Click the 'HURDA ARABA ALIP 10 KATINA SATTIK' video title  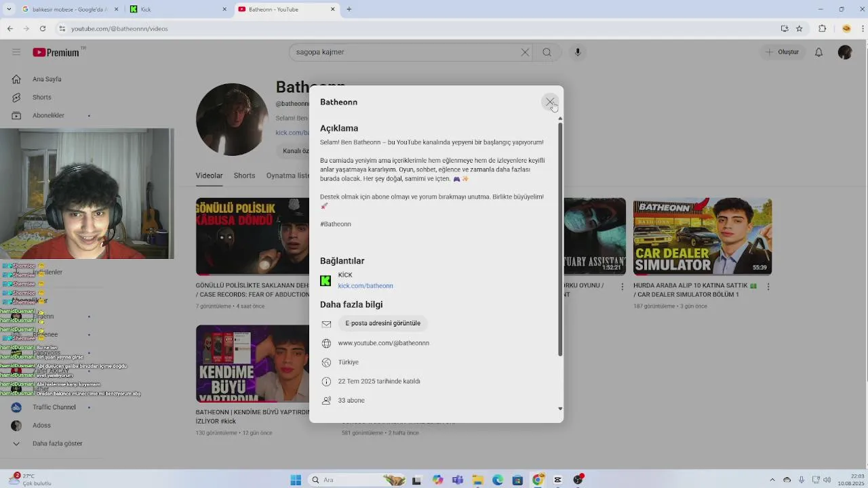pos(695,290)
